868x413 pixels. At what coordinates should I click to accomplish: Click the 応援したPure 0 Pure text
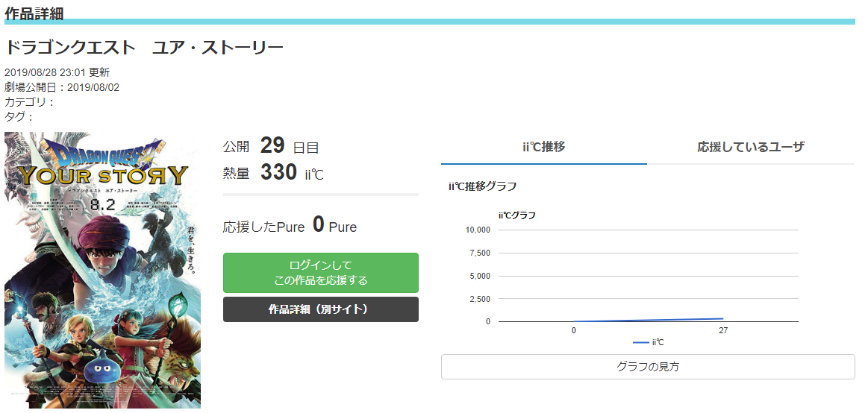pos(290,226)
